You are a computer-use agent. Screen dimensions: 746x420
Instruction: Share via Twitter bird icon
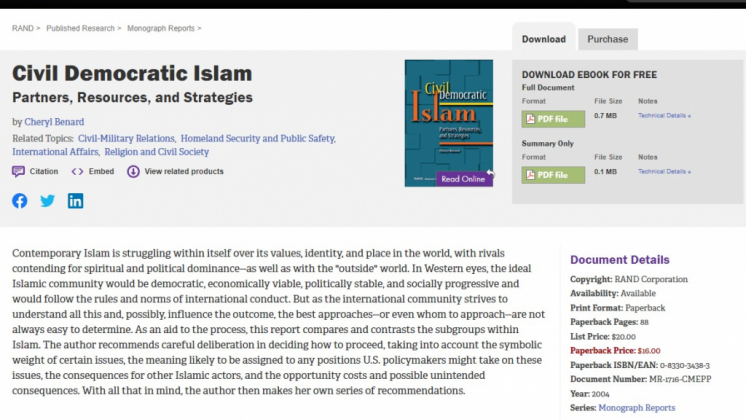(48, 201)
